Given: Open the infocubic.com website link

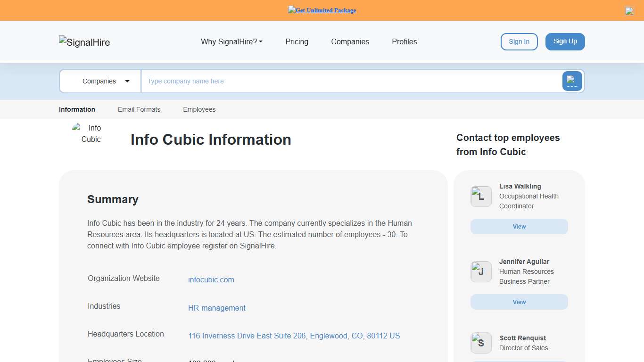Looking at the screenshot, I should coord(211,280).
